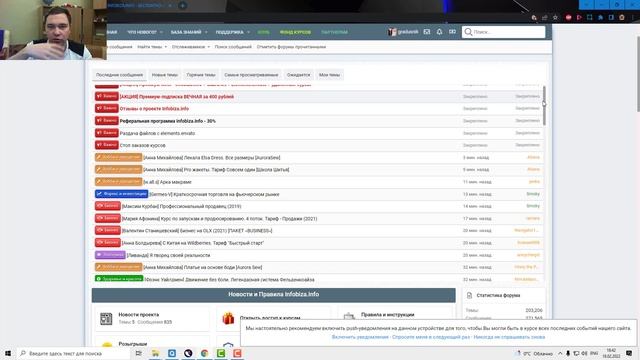Image resolution: width=640 pixels, height=360 pixels.
Task: Click Спросите меня в следующий раз link
Action: coord(431,337)
